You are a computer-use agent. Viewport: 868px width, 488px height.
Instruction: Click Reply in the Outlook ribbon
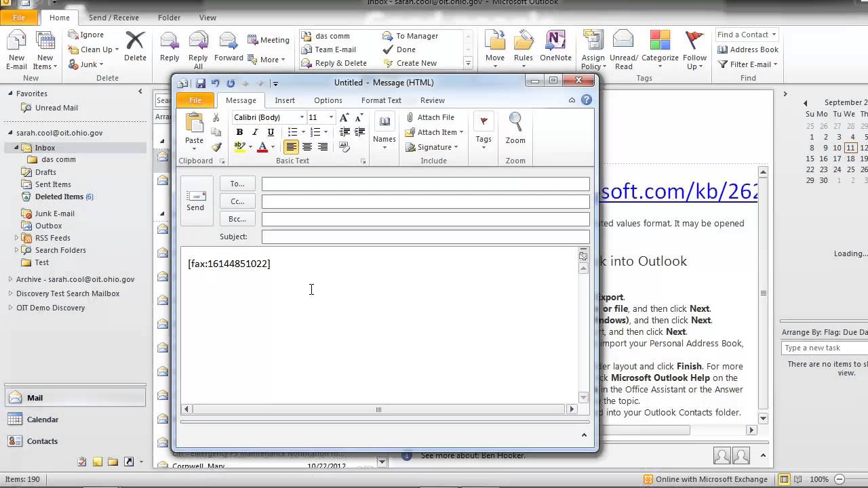pos(170,46)
